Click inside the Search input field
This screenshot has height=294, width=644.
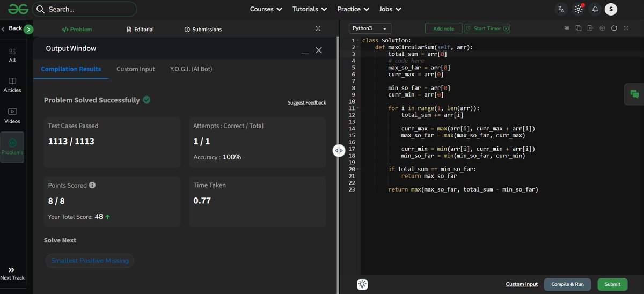85,9
